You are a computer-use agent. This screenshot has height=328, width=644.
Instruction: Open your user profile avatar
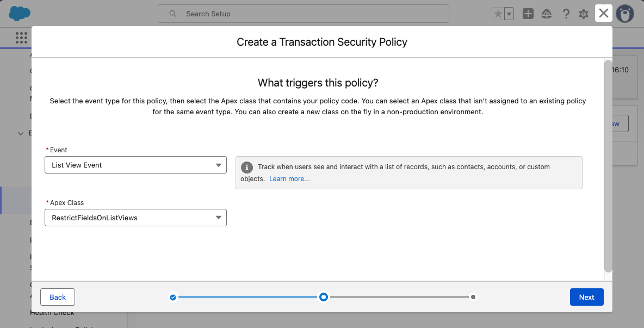(x=625, y=14)
